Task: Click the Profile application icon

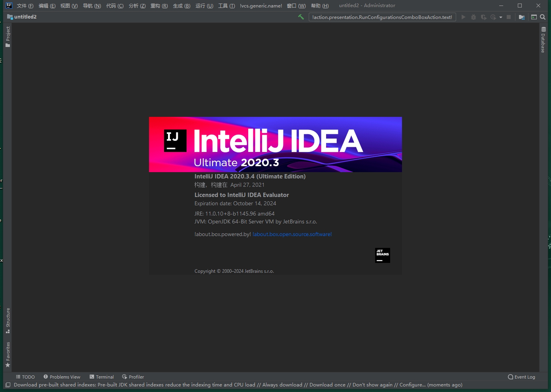Action: point(493,17)
